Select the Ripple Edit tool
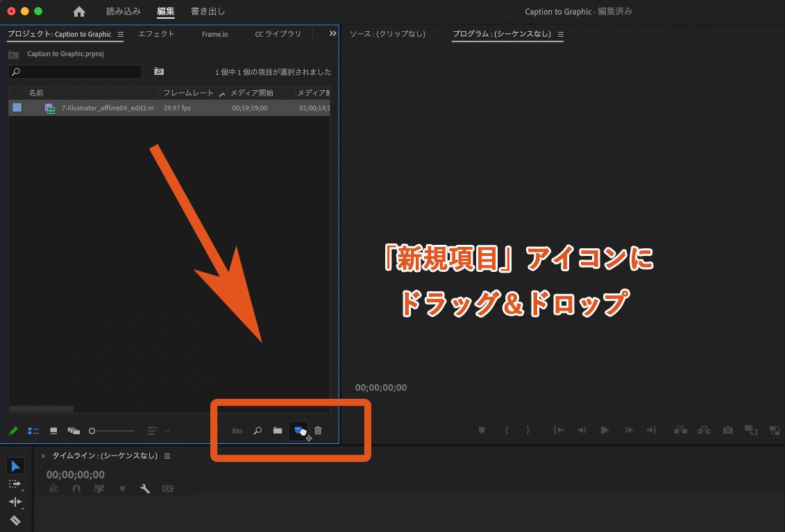785x532 pixels. pyautogui.click(x=15, y=501)
